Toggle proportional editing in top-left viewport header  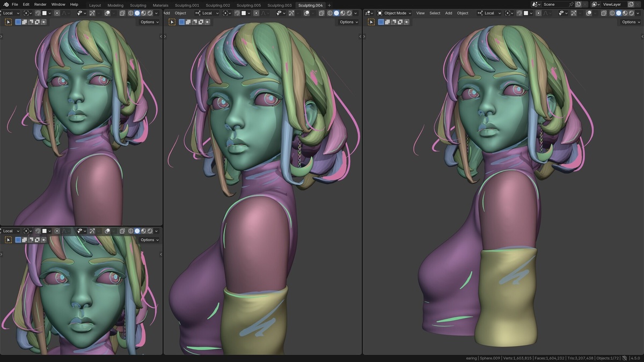pyautogui.click(x=57, y=13)
